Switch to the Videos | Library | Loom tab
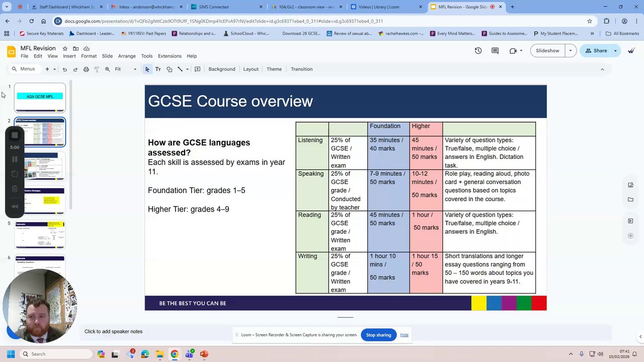This screenshot has width=644, height=362. (x=386, y=7)
